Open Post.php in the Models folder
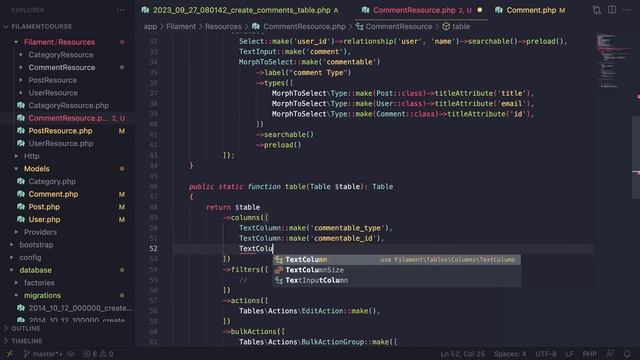Viewport: 640px width, 360px height. [x=44, y=207]
